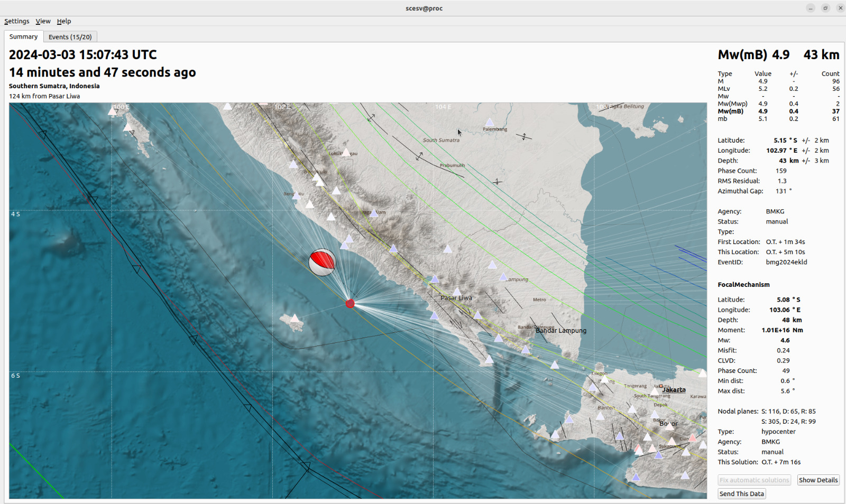Select the Summary tab
The image size is (846, 504).
[x=23, y=37]
